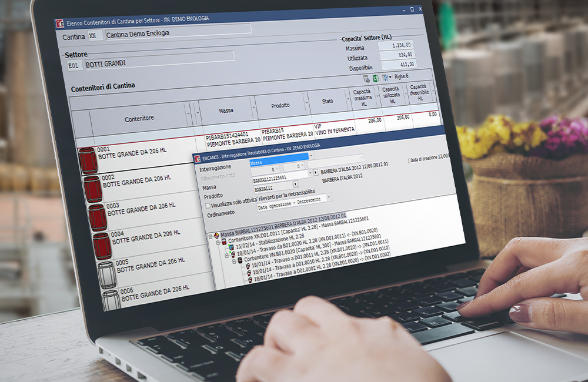This screenshot has width=588, height=382.
Task: Click the red barrel icon for container 0001
Action: [x=89, y=160]
